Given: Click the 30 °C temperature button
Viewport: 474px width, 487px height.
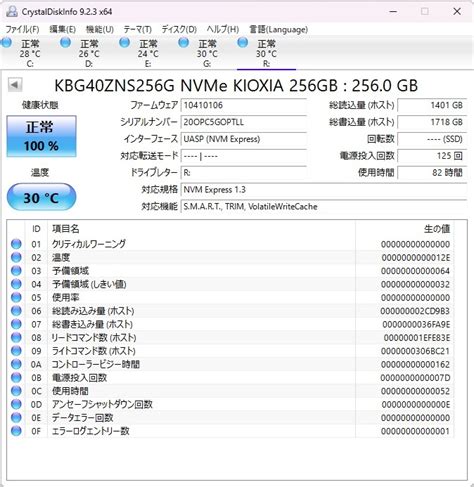Looking at the screenshot, I should coord(41,197).
